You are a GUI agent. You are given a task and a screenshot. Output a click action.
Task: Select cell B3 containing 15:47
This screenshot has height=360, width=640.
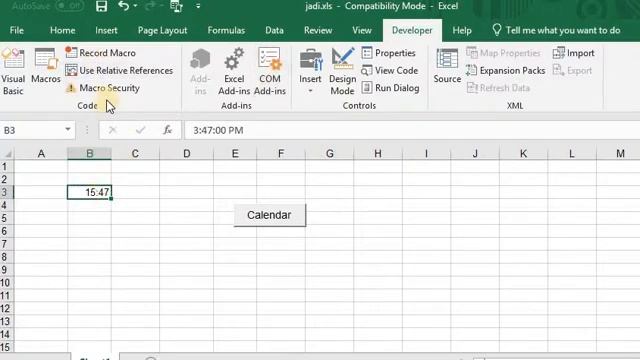pyautogui.click(x=89, y=192)
